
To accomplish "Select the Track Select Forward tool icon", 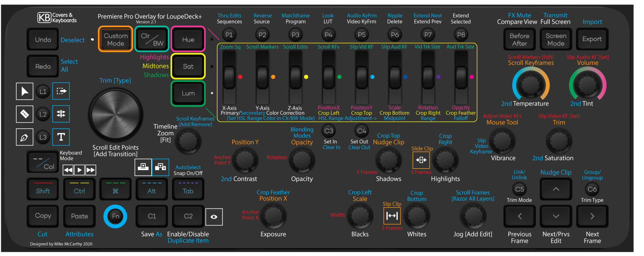I will click(x=61, y=91).
